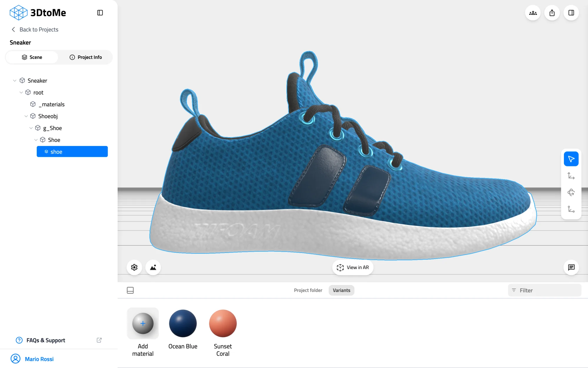Image resolution: width=588 pixels, height=368 pixels.
Task: Apply the Sunset Coral material swatch
Action: click(223, 323)
